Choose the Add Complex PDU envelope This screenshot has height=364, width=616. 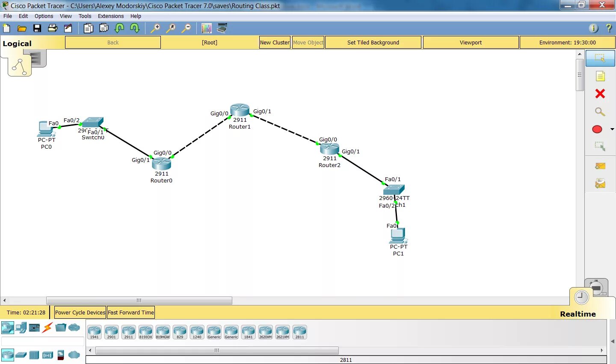(x=600, y=183)
